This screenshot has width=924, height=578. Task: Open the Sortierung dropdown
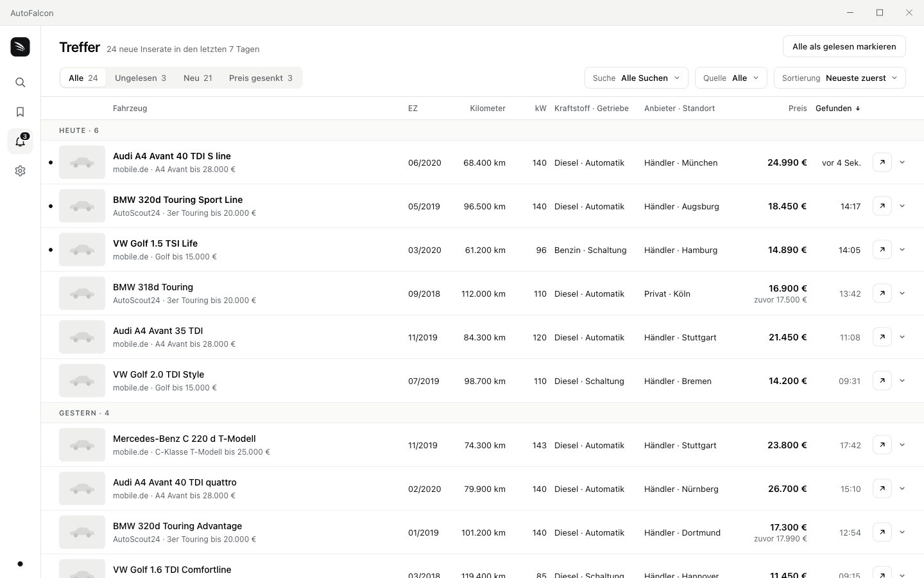pos(840,78)
